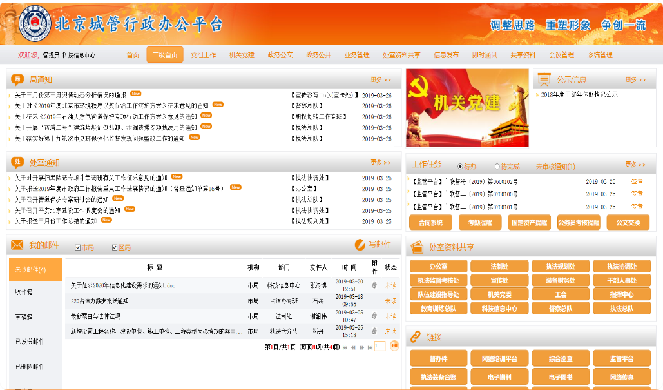Click the 办公室 shared-data button
Image resolution: width=663 pixels, height=390 pixels.
pos(438,266)
